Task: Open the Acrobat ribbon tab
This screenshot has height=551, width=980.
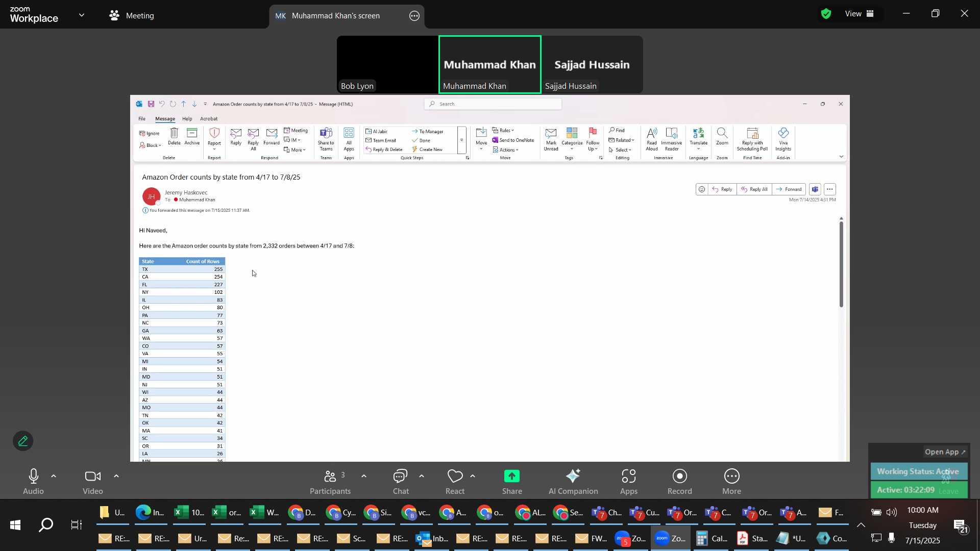Action: [x=209, y=119]
